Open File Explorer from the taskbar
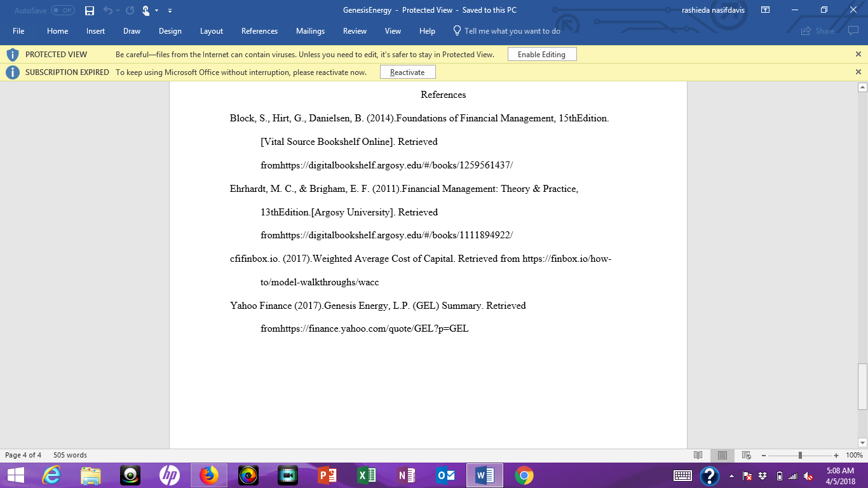Screen dimensions: 868x488 point(91,475)
